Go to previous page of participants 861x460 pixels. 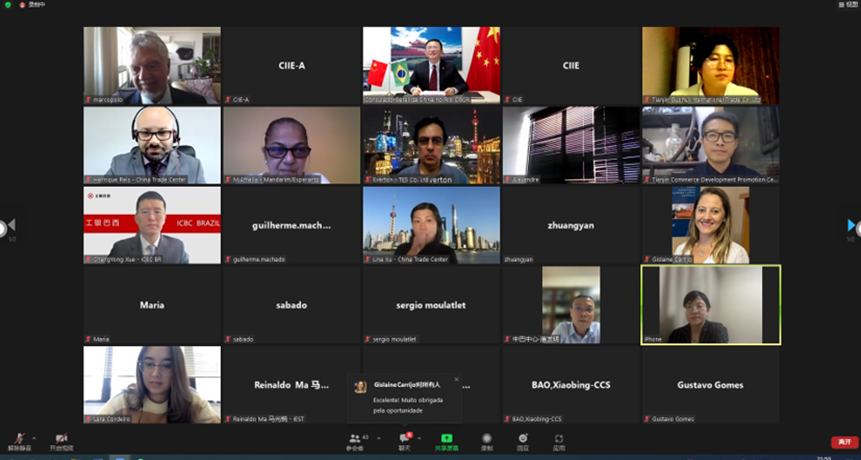click(x=10, y=225)
